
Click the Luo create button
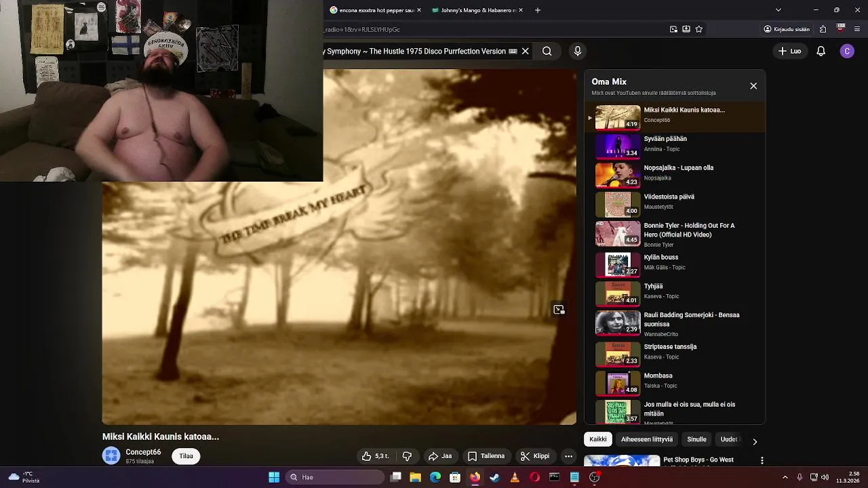(789, 51)
